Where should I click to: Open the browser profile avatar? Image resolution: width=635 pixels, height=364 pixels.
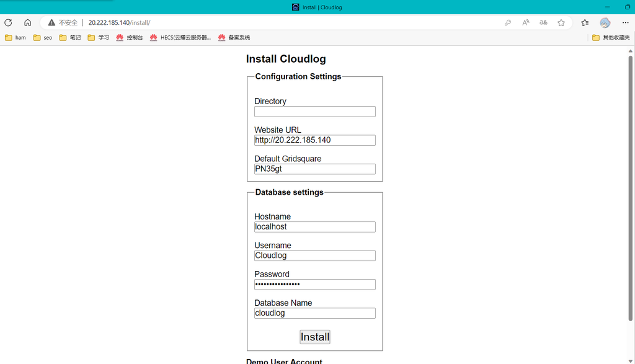click(605, 23)
